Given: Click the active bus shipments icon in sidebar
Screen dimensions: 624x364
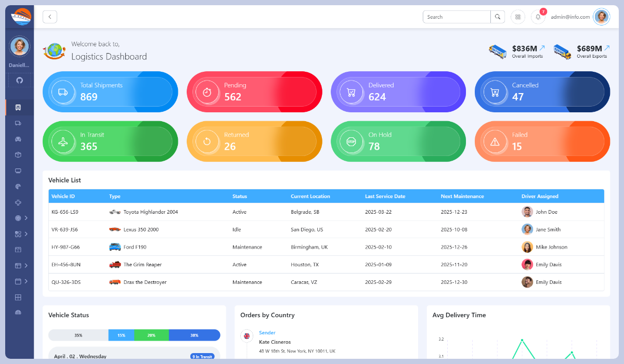Looking at the screenshot, I should (19, 107).
